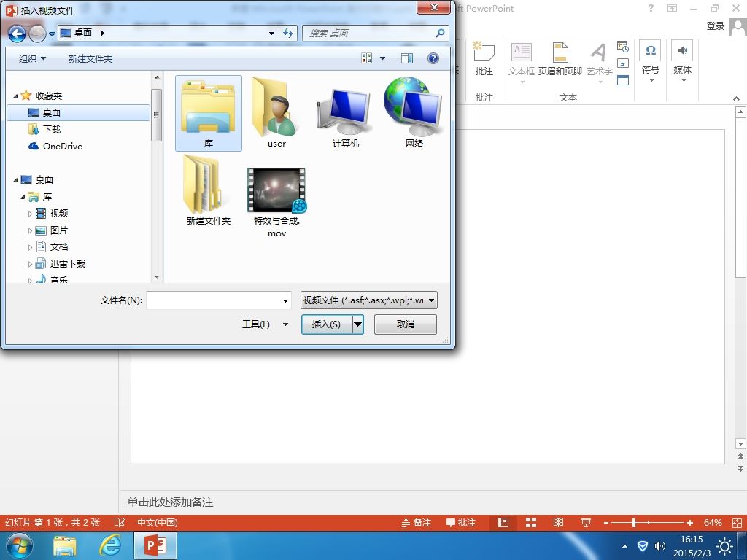Click 新建文件夹 in the dialog toolbar

(x=90, y=58)
